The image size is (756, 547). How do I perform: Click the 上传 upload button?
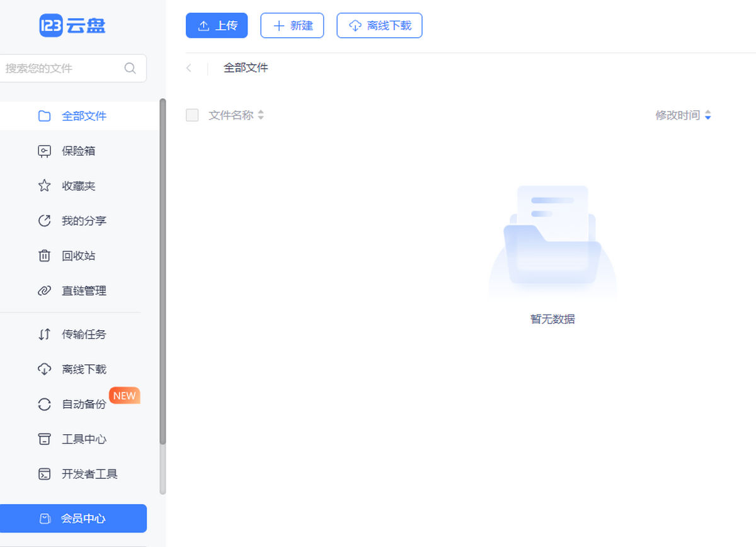click(216, 25)
